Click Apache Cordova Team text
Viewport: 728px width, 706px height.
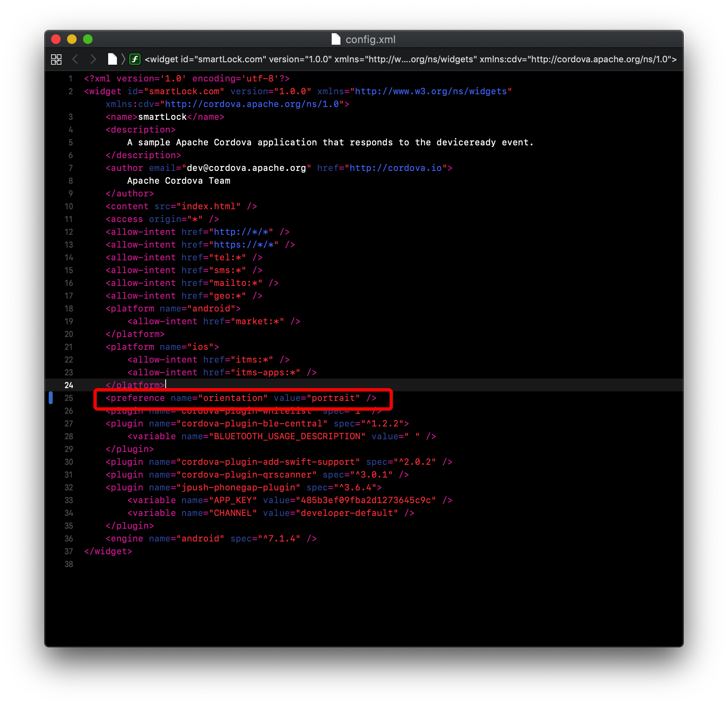tap(179, 181)
